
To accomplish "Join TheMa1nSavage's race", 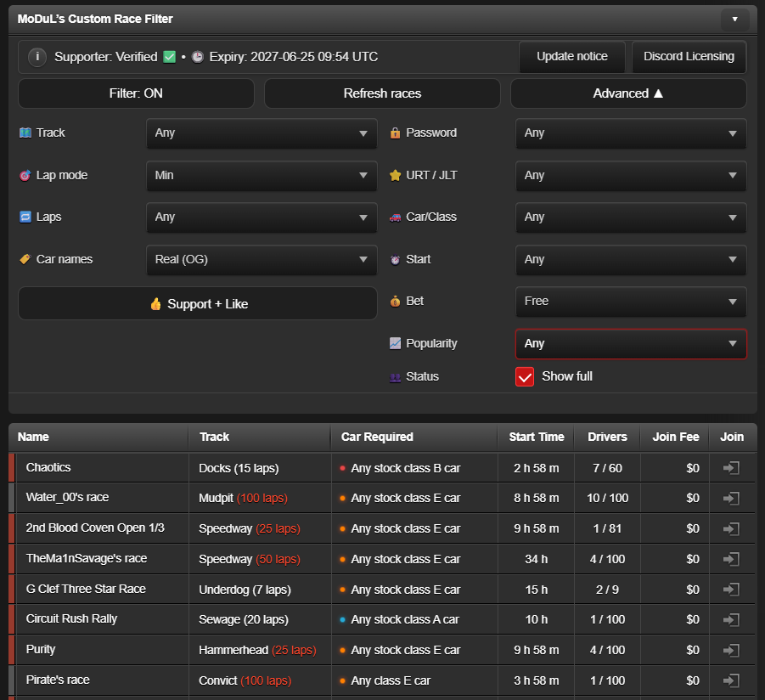I will (x=731, y=559).
